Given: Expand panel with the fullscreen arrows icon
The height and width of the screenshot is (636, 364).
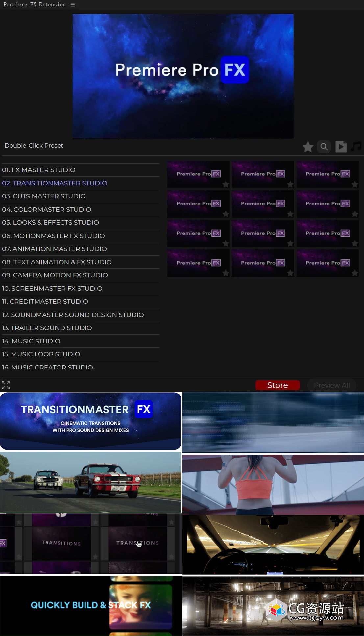Looking at the screenshot, I should pos(6,385).
